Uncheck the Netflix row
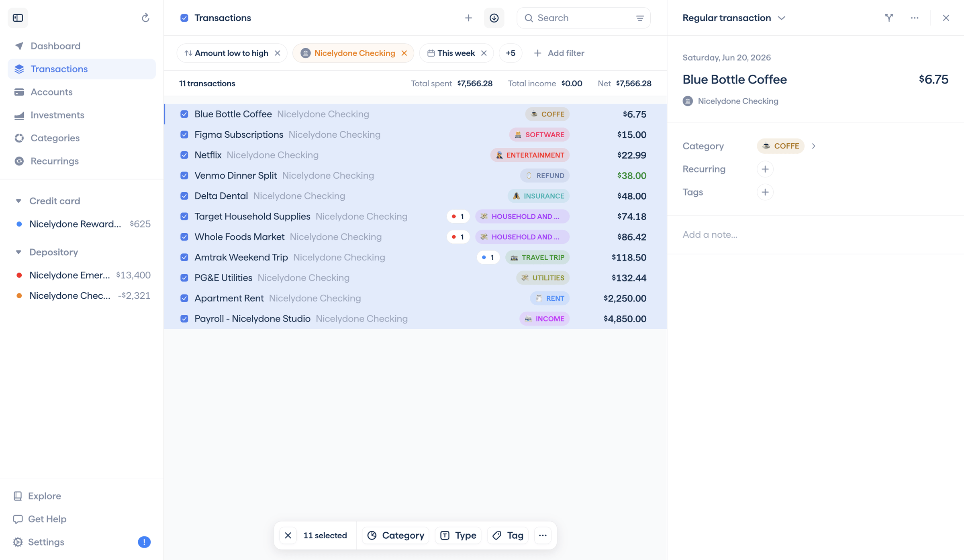 [x=184, y=155]
